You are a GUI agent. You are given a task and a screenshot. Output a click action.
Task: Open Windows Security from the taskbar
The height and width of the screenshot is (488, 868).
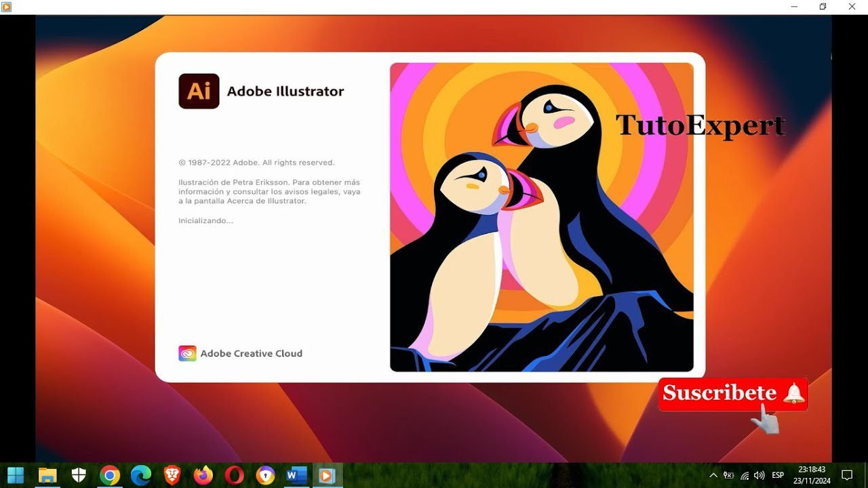78,474
